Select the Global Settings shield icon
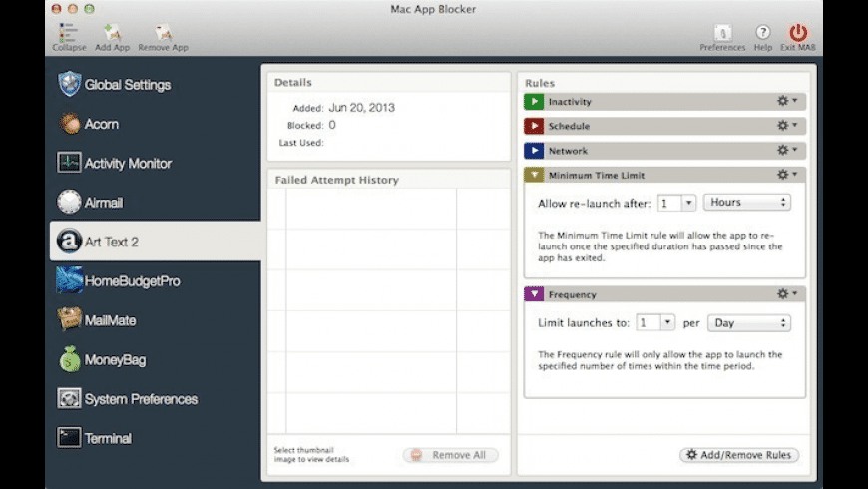The width and height of the screenshot is (868, 489). pos(69,84)
